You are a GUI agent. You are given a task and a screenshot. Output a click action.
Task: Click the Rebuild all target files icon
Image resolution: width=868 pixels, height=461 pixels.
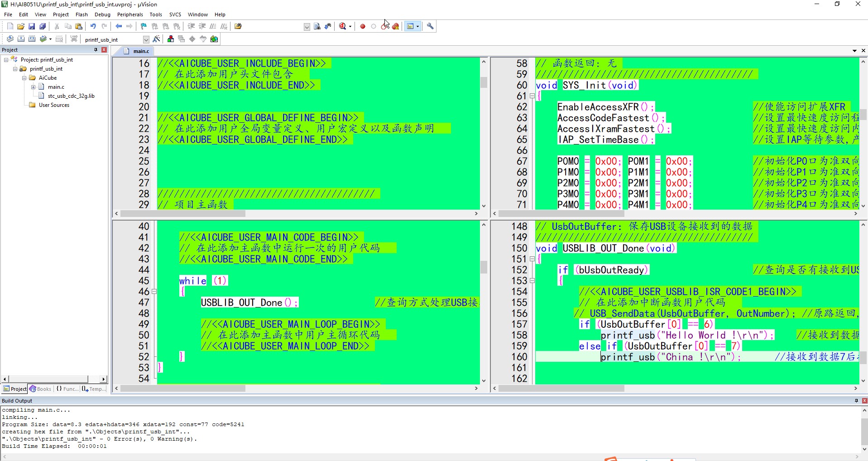[32, 39]
